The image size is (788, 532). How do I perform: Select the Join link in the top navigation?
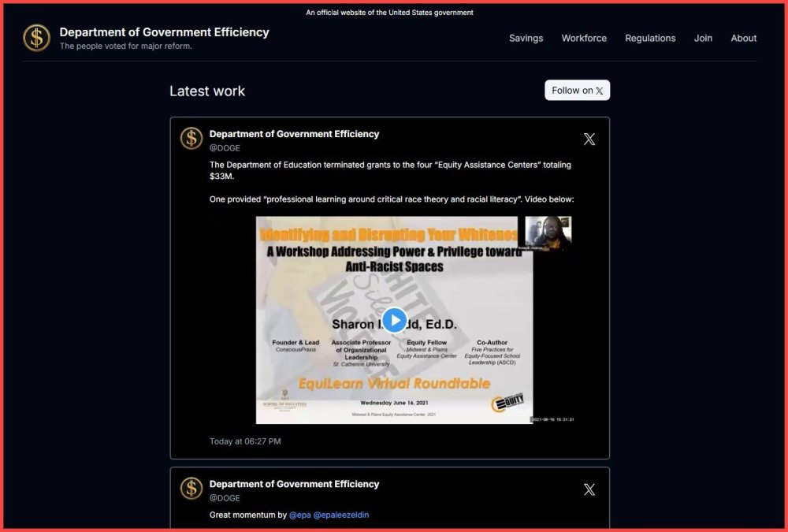703,38
